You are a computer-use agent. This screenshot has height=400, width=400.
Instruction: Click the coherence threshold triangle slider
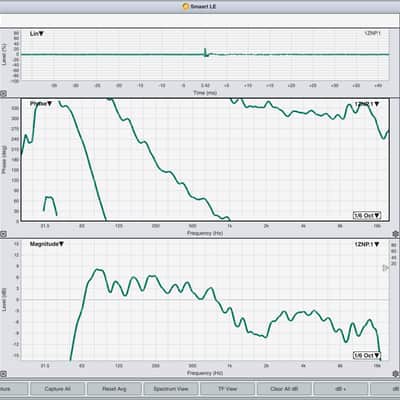pos(385,268)
